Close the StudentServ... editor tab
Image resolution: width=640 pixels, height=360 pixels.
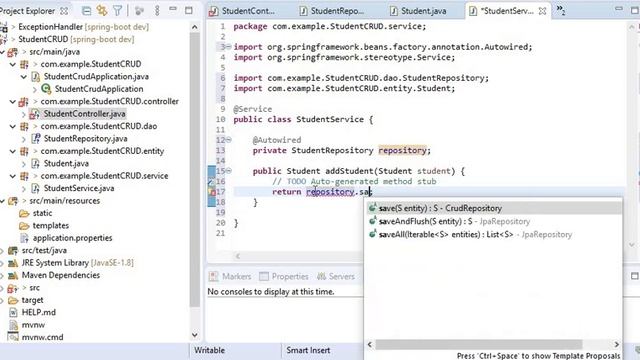(542, 11)
